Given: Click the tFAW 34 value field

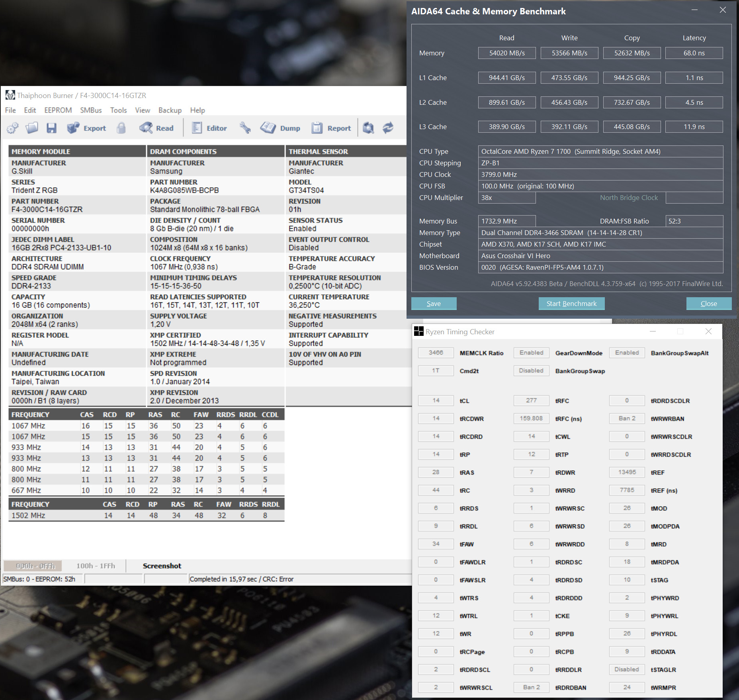Looking at the screenshot, I should [x=436, y=544].
